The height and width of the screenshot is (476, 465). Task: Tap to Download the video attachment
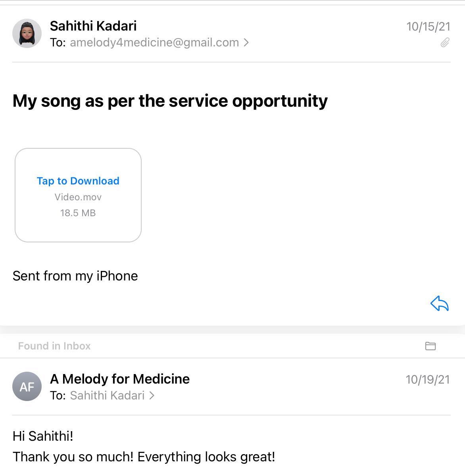tap(78, 181)
